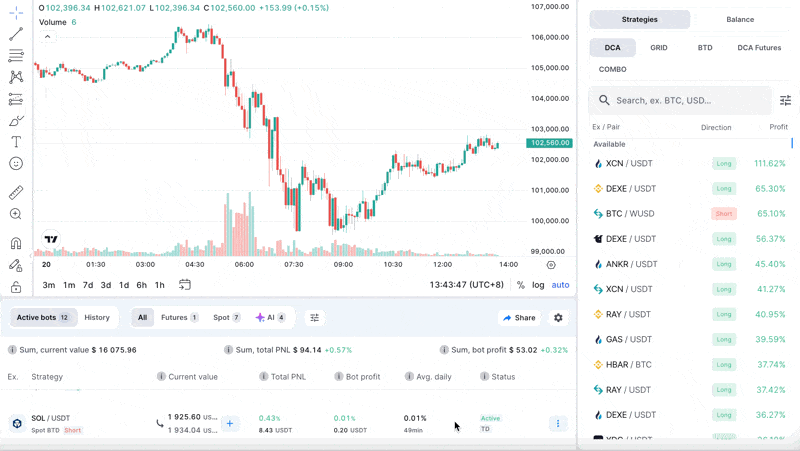Select the trend line drawing tool
The image size is (800, 451).
pos(16,34)
